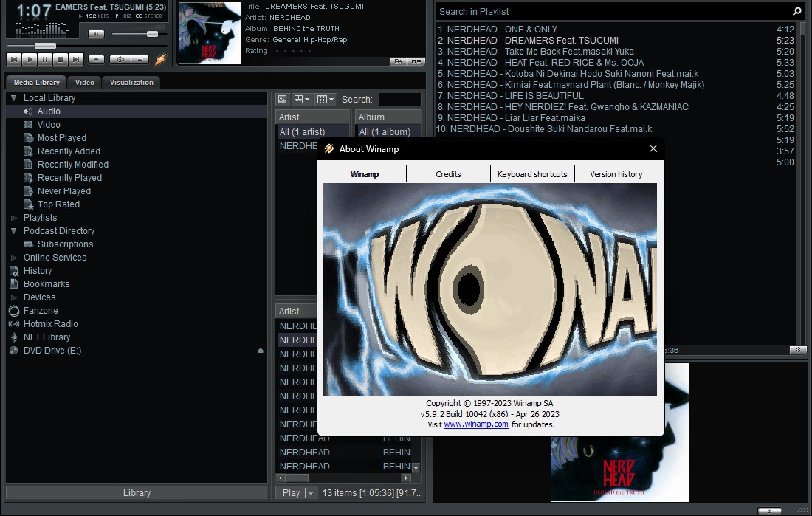Switch to the Video tab
The image size is (812, 516).
point(84,83)
